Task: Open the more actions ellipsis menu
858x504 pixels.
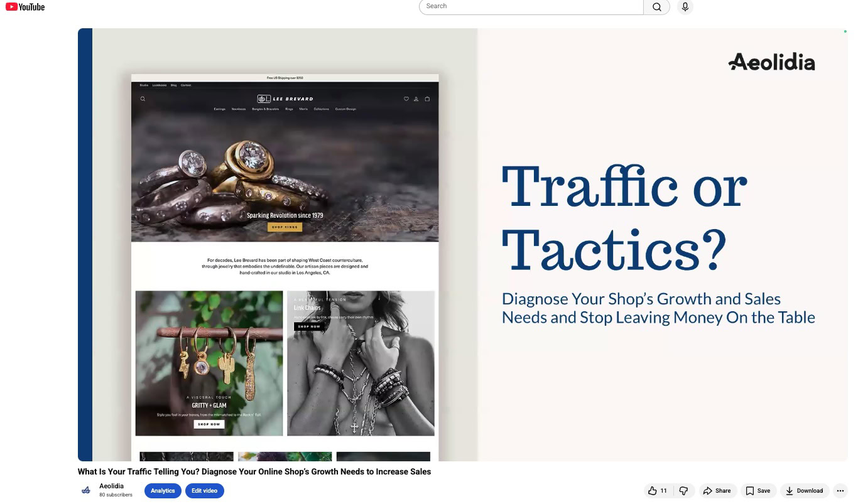Action: (x=840, y=490)
